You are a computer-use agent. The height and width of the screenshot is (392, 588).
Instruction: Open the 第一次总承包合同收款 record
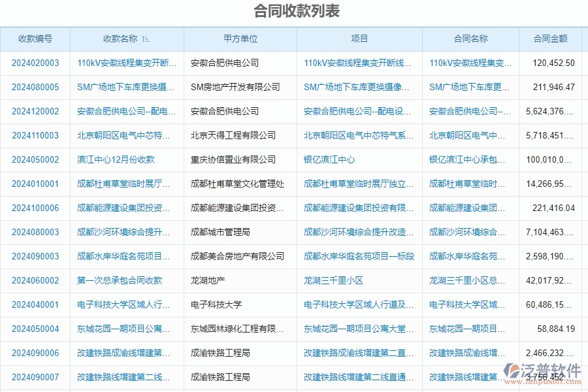(x=119, y=280)
